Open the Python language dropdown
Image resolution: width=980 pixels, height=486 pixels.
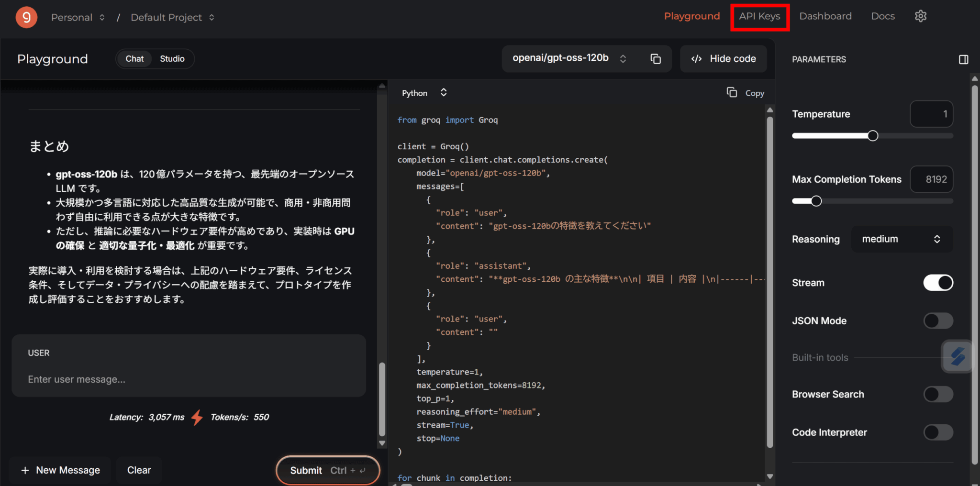424,93
